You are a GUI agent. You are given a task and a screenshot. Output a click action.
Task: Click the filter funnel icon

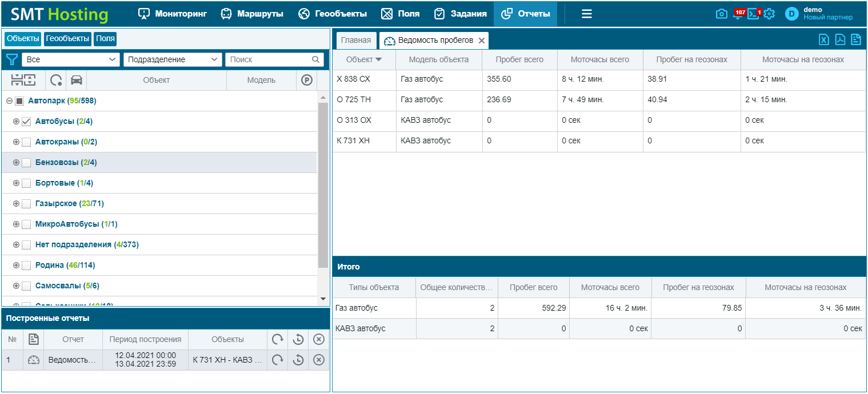coord(11,59)
